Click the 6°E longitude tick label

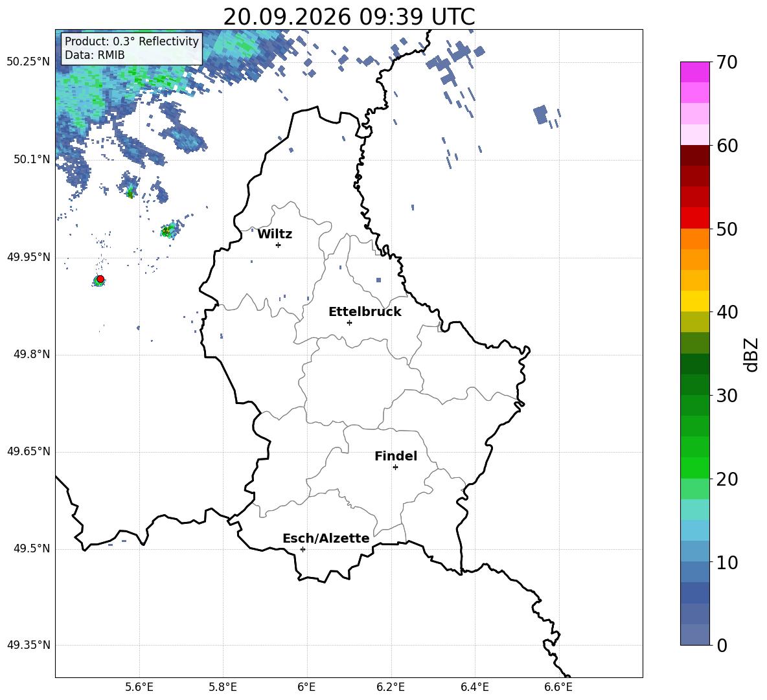(306, 687)
